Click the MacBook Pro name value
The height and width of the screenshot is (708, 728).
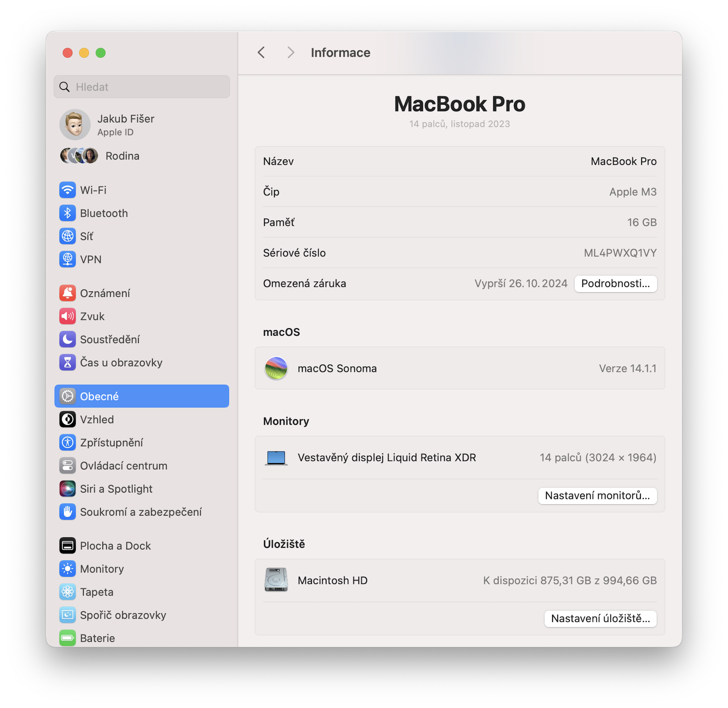[x=624, y=162]
